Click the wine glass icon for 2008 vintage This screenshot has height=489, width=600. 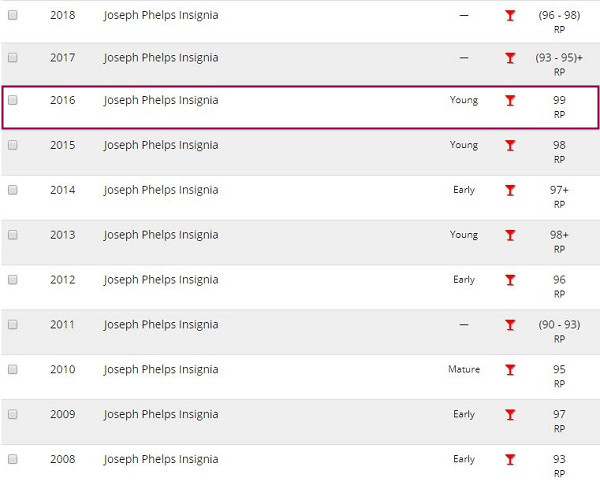510,460
